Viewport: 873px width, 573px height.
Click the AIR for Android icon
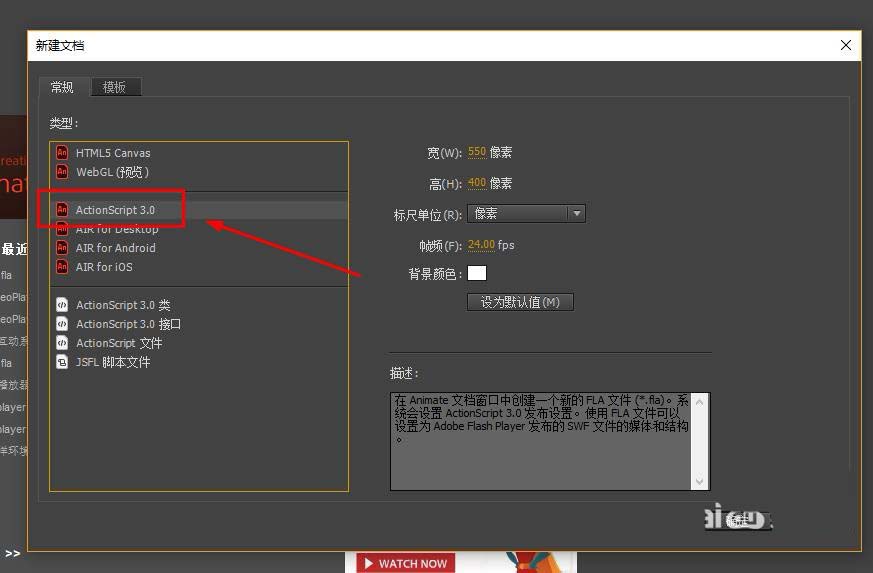coord(62,248)
